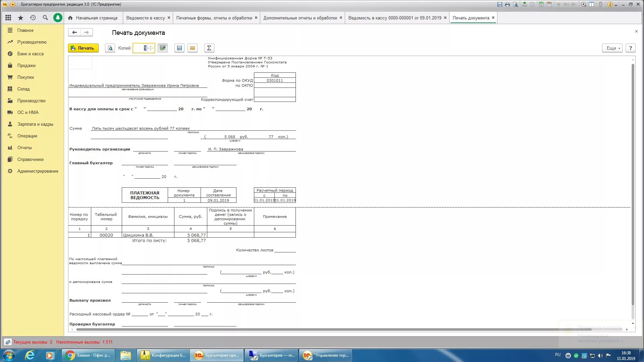Close the Ведомости в кассу tab
The width and height of the screenshot is (644, 362).
[169, 18]
